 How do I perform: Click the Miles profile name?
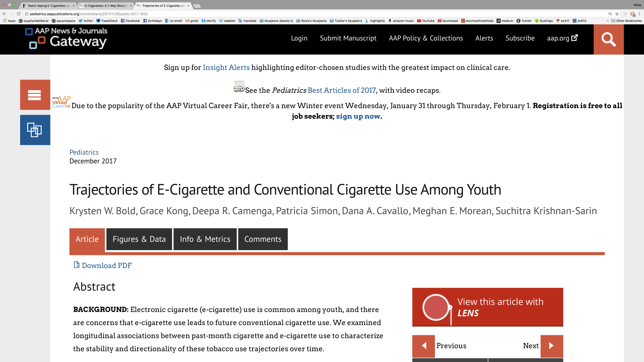tap(637, 5)
